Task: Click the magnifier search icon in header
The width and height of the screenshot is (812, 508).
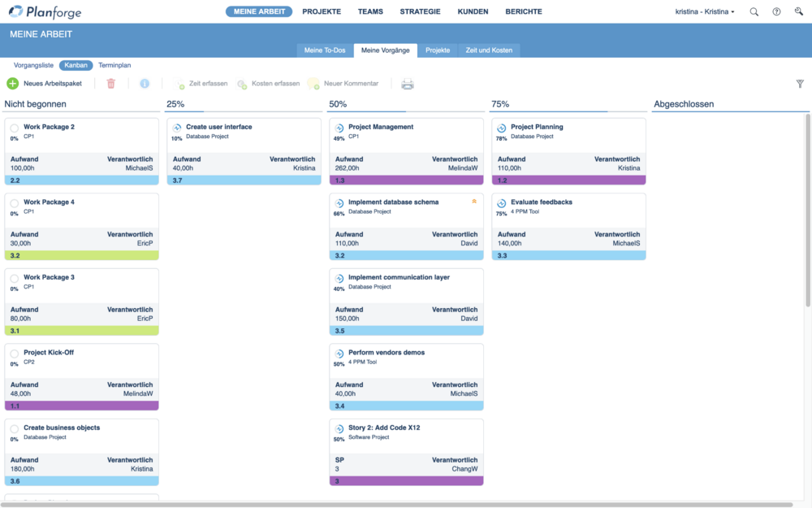Action: coord(754,12)
